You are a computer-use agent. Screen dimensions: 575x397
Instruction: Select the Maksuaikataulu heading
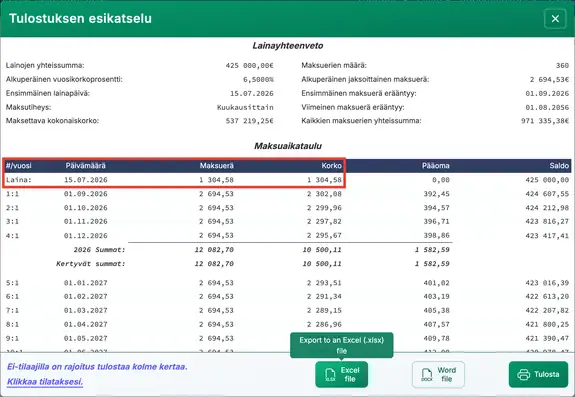pos(288,146)
